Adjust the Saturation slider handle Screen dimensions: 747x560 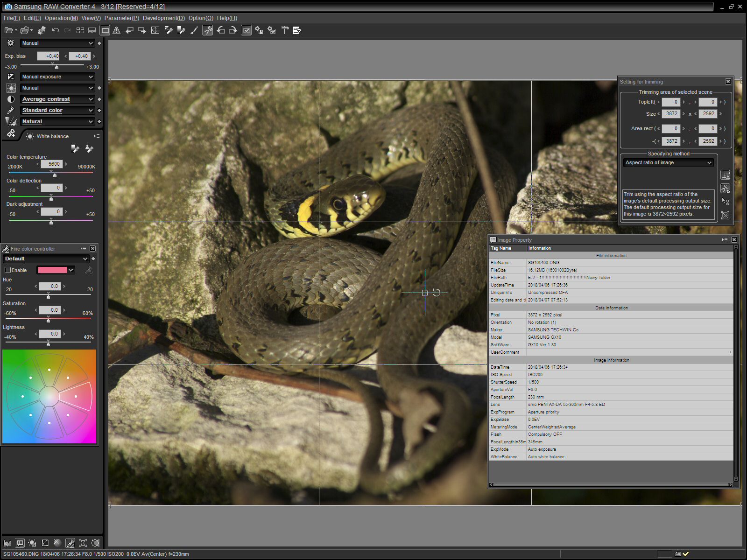point(48,321)
